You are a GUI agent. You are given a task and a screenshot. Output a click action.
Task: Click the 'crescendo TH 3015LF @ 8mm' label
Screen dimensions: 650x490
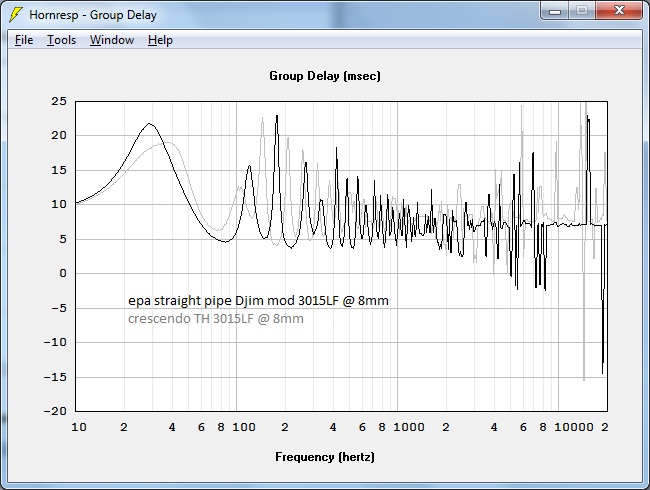(x=216, y=318)
